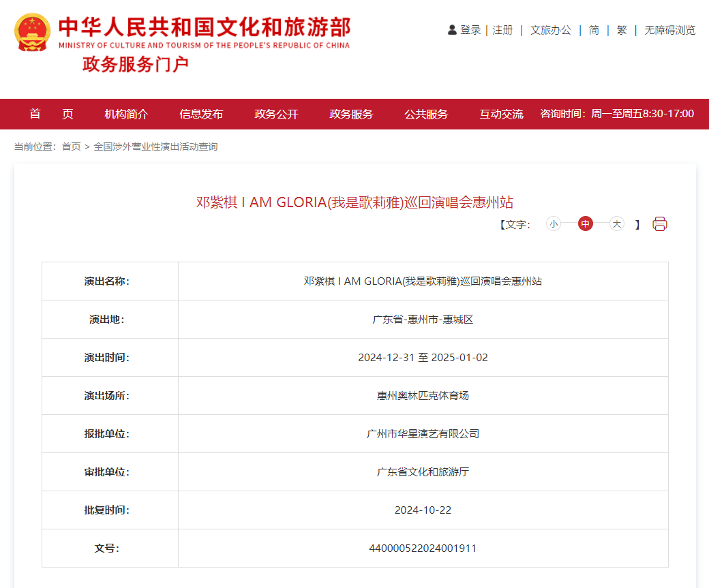Click the document number 440000522024001911
Image resolution: width=709 pixels, height=588 pixels.
(x=423, y=548)
